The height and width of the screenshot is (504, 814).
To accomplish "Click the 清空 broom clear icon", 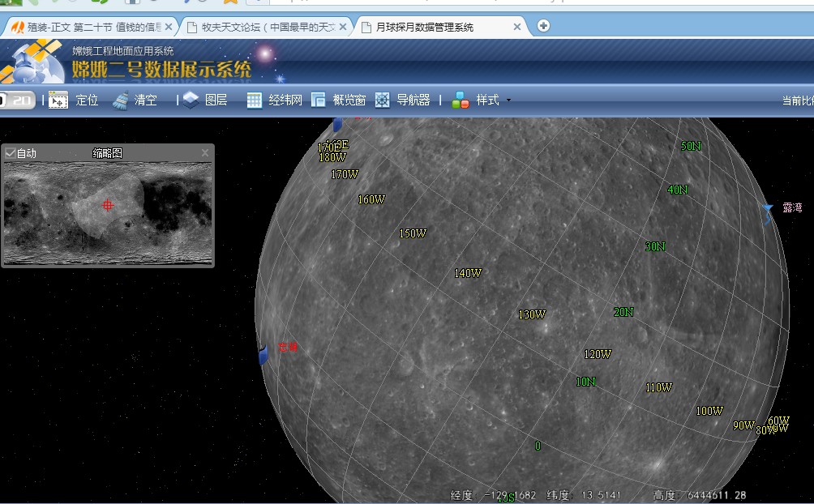I will [x=121, y=100].
